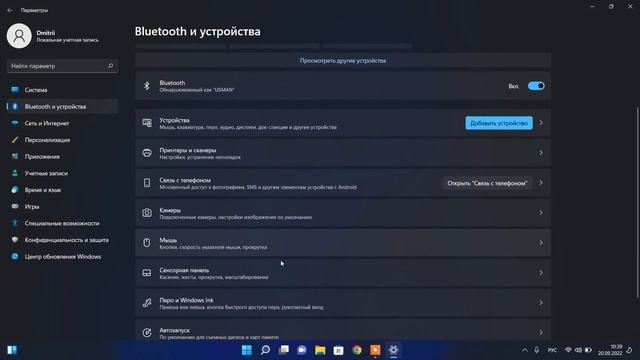Open Игры in sidebar
Image resolution: width=640 pixels, height=360 pixels.
62,207
